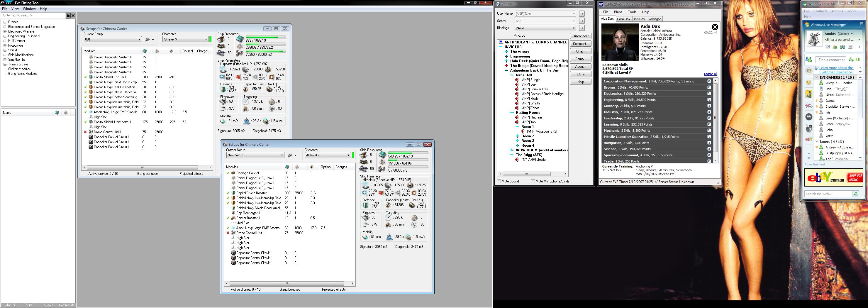Enable the Mute Sound checkbox in Ventrilo
The width and height of the screenshot is (868, 308).
click(499, 181)
